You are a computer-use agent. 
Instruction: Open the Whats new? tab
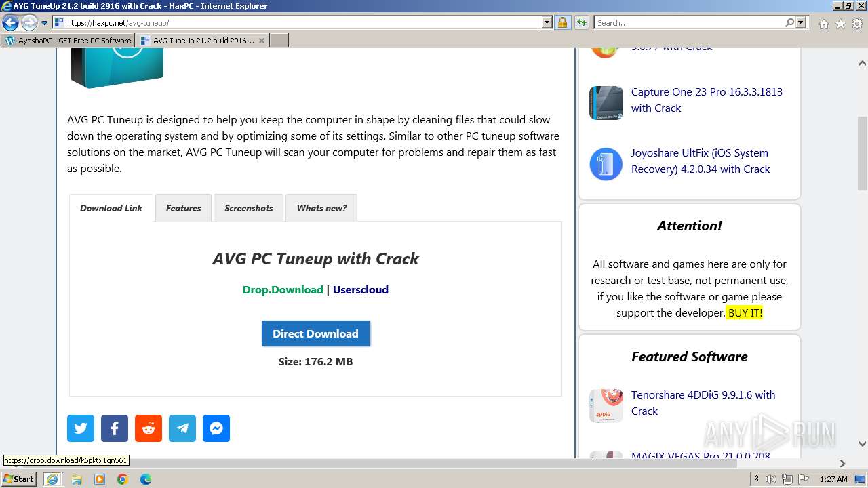click(321, 208)
